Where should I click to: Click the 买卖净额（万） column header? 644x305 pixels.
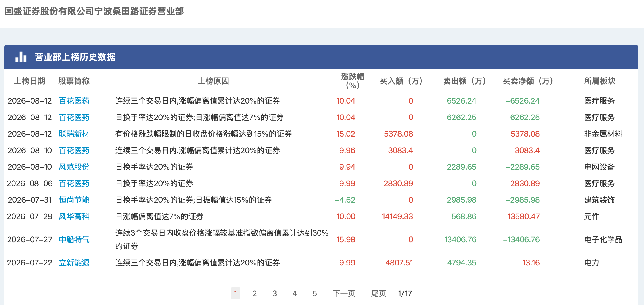(x=528, y=81)
